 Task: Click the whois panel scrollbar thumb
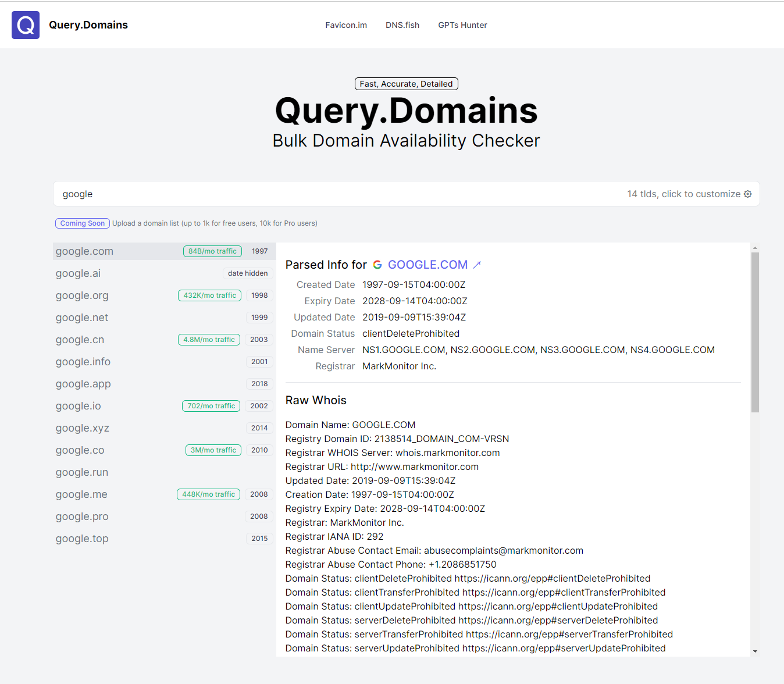(755, 333)
